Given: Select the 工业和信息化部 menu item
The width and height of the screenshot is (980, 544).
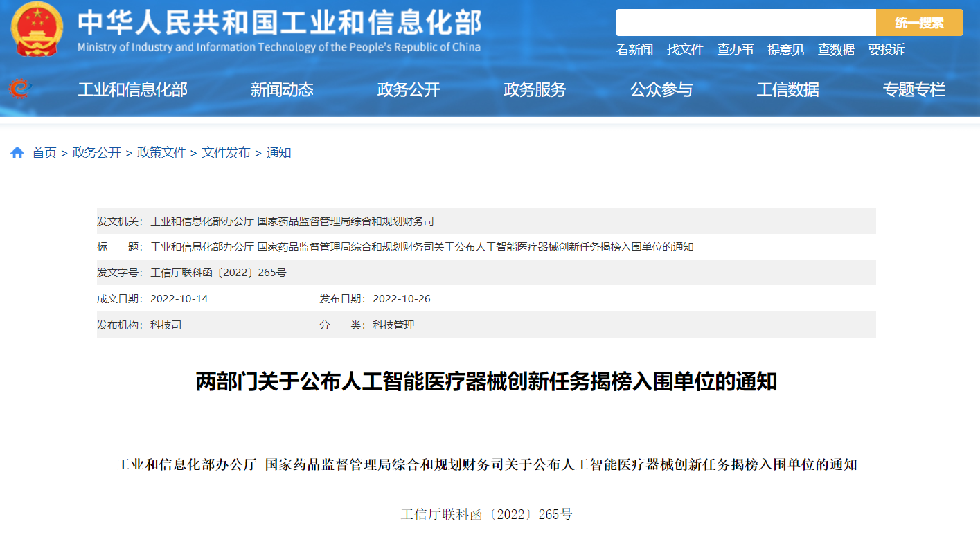Looking at the screenshot, I should coord(132,89).
